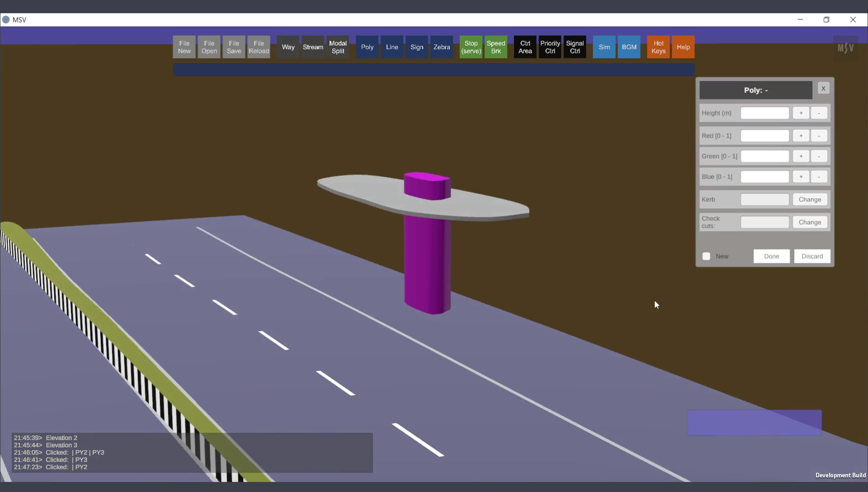
Task: Click the magenta pillar polygon
Action: 427,267
